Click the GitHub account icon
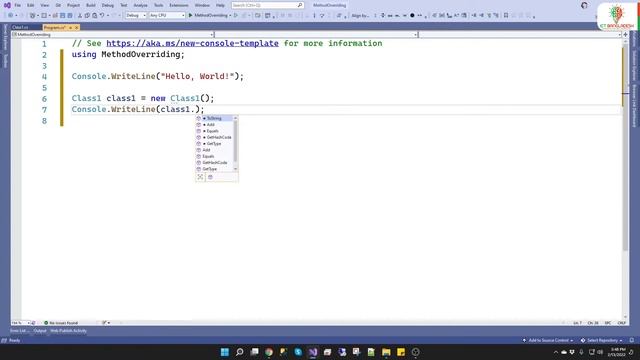Image resolution: width=640 pixels, height=360 pixels. tap(584, 5)
